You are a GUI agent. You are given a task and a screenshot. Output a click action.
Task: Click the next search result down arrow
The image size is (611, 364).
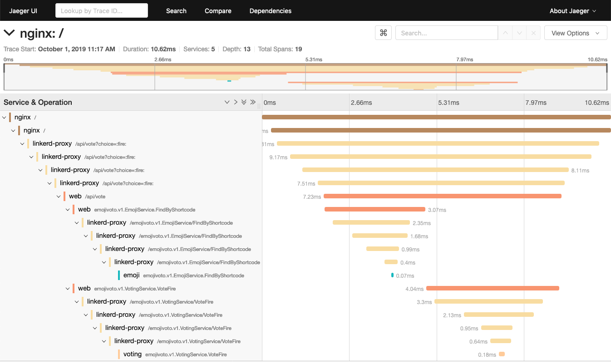point(519,33)
